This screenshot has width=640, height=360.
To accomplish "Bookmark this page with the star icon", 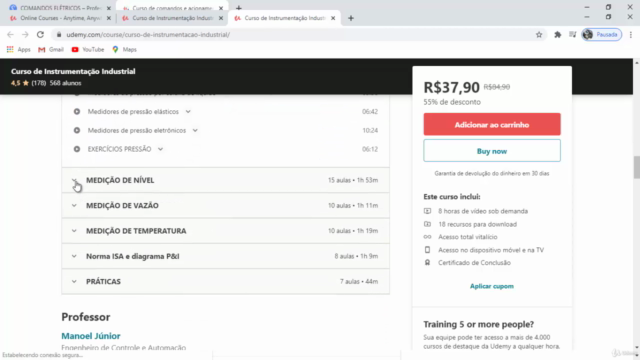I will point(539,35).
